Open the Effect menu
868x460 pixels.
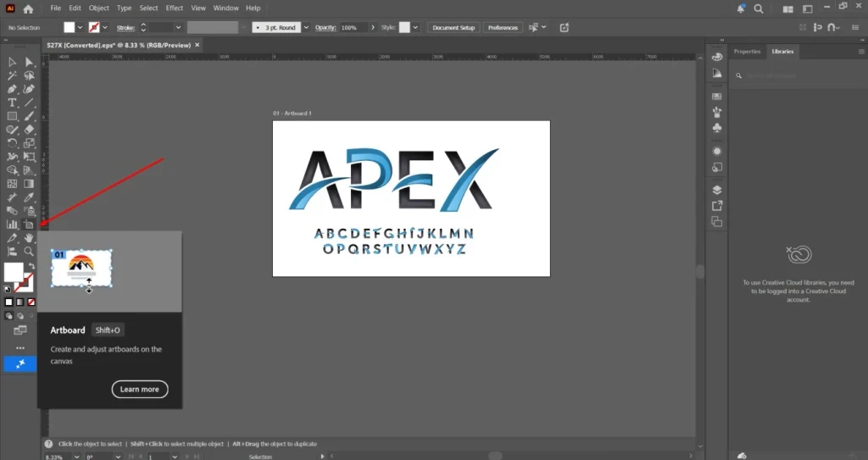(174, 8)
